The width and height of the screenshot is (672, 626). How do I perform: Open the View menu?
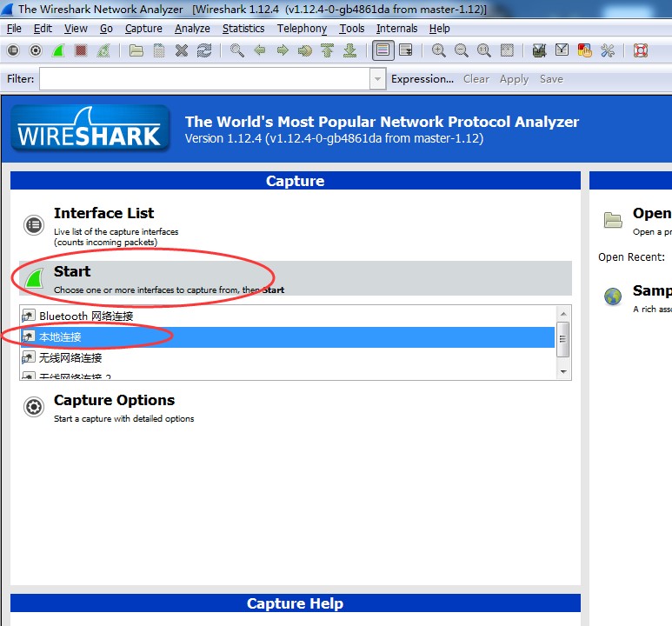click(76, 29)
